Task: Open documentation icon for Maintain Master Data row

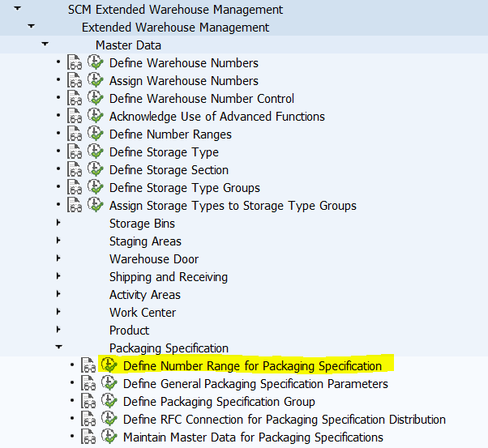Action: tap(88, 437)
